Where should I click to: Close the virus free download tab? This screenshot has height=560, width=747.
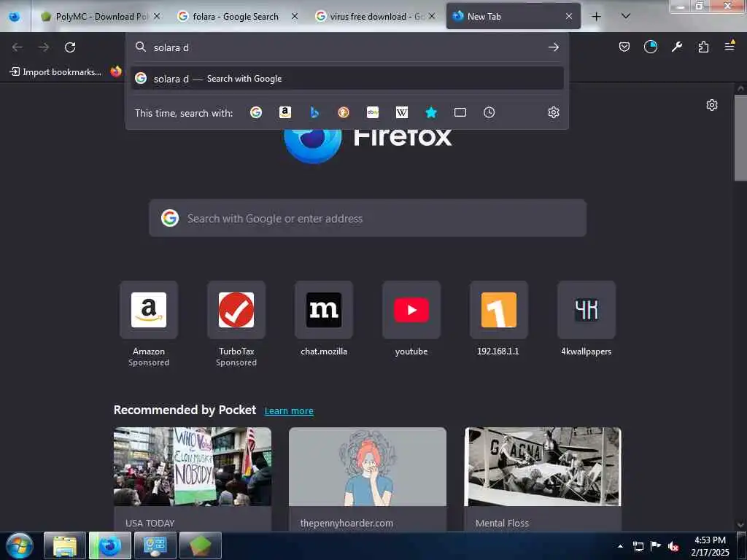(432, 17)
